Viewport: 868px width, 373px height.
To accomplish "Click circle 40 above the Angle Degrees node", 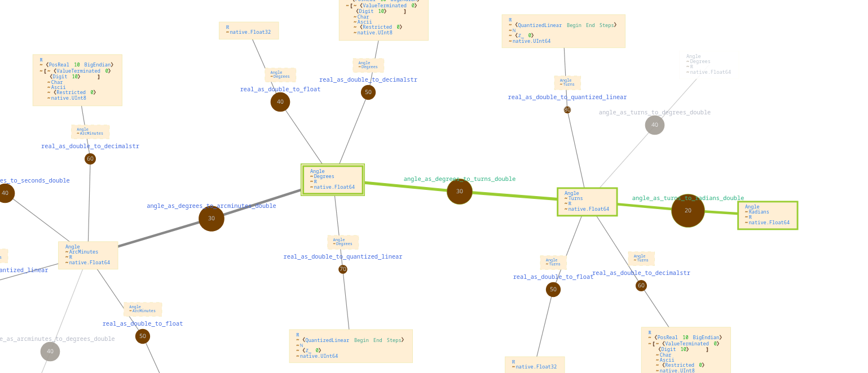I will pyautogui.click(x=280, y=102).
